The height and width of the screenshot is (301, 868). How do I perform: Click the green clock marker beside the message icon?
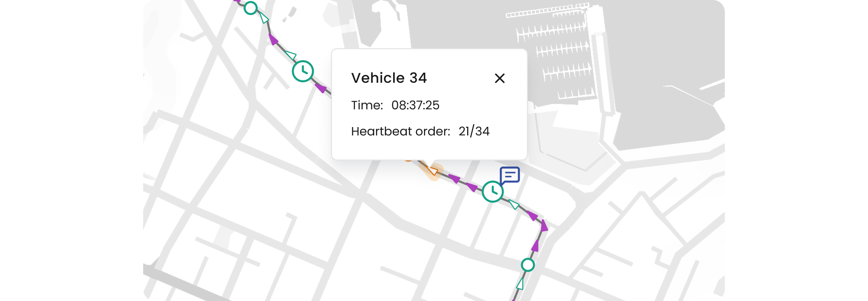493,192
